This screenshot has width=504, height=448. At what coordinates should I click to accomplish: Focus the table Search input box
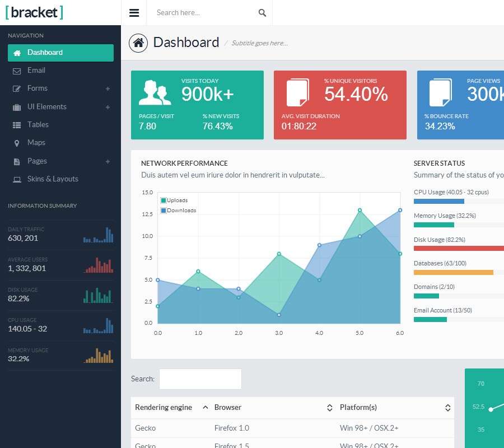tap(200, 379)
